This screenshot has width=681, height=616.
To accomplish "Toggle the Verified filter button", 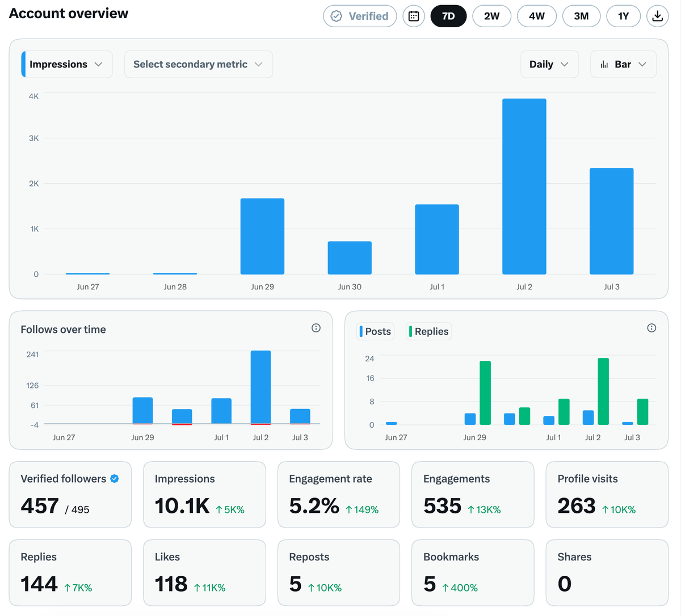I will pyautogui.click(x=360, y=16).
